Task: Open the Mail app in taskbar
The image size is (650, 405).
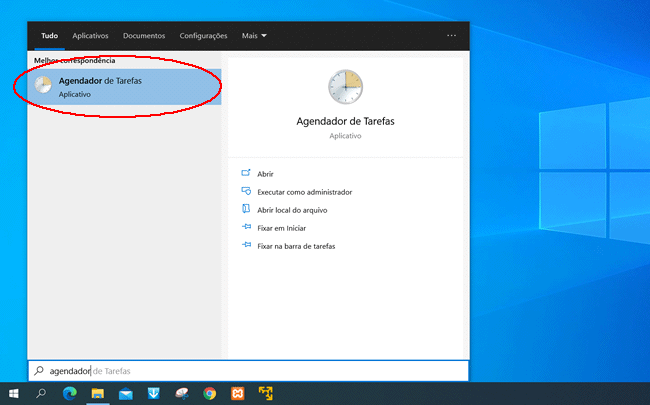Action: (x=125, y=394)
